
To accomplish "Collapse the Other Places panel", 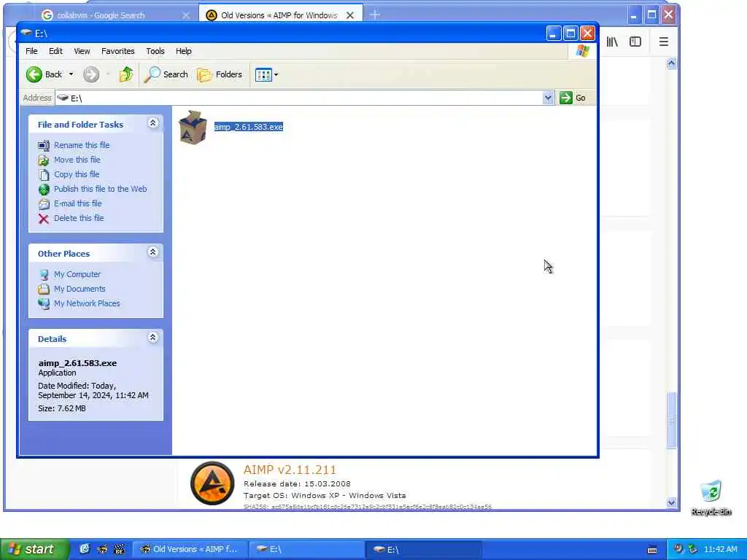I will coord(153,252).
